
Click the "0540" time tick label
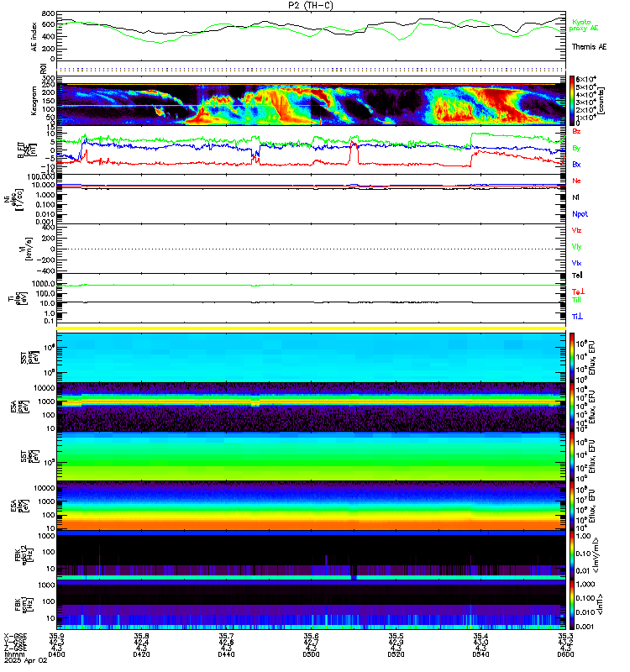(x=480, y=654)
